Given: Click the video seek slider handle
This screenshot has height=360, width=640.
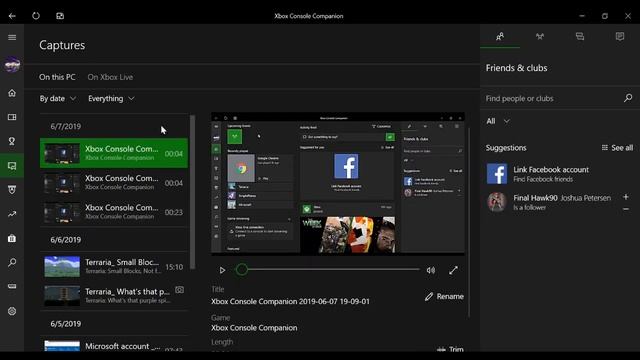Looking at the screenshot, I should point(242,269).
